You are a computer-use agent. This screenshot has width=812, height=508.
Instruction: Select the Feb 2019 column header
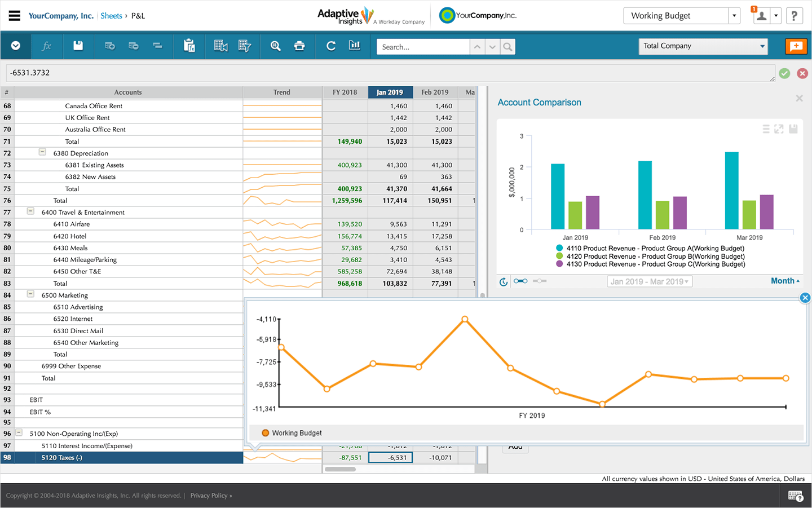point(435,92)
